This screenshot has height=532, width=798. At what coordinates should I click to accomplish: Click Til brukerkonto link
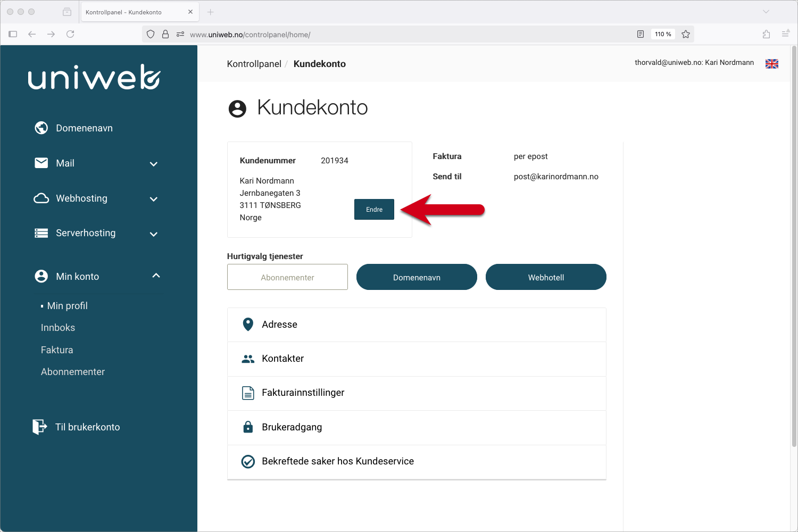click(87, 427)
